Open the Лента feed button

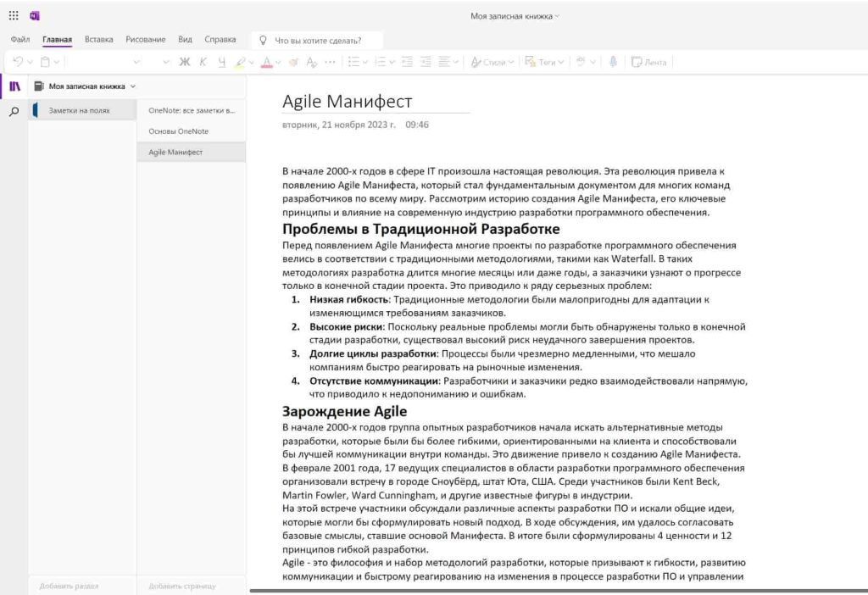[648, 62]
